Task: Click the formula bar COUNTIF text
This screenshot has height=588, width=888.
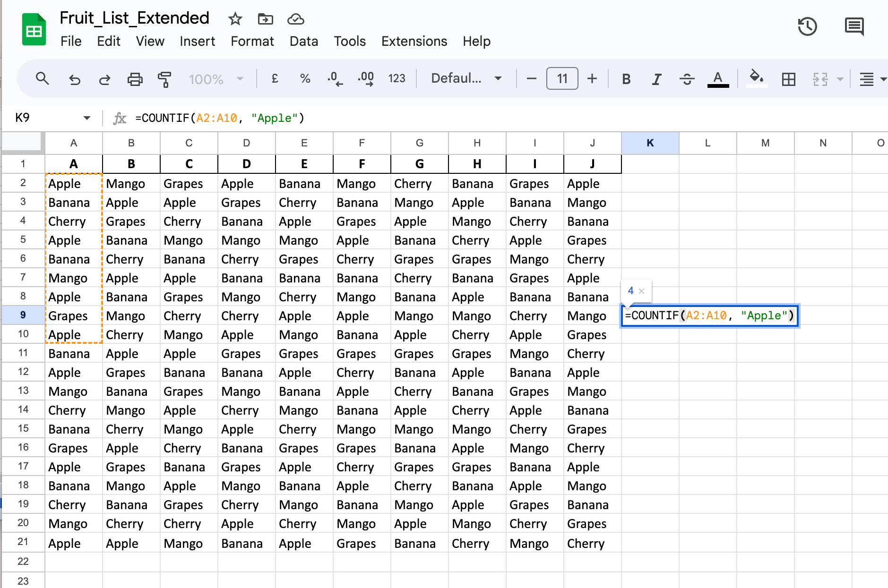Action: 220,118
